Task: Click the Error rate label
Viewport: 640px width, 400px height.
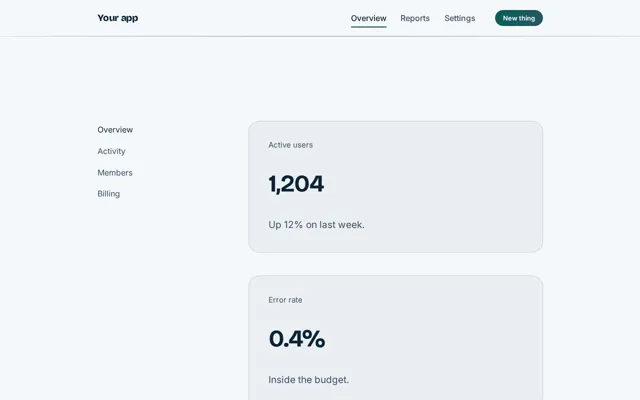Action: click(x=285, y=300)
